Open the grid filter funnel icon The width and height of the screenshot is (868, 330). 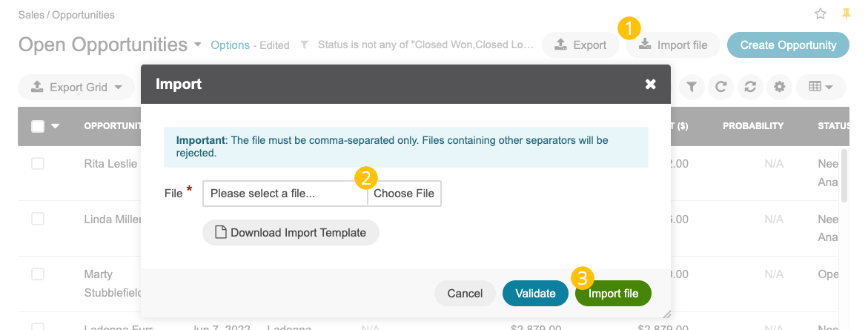click(692, 87)
